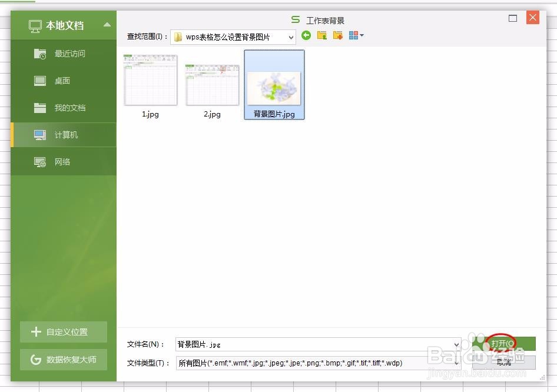Open 桌面 from the sidebar
Viewport: 557px width, 392px height.
click(62, 81)
